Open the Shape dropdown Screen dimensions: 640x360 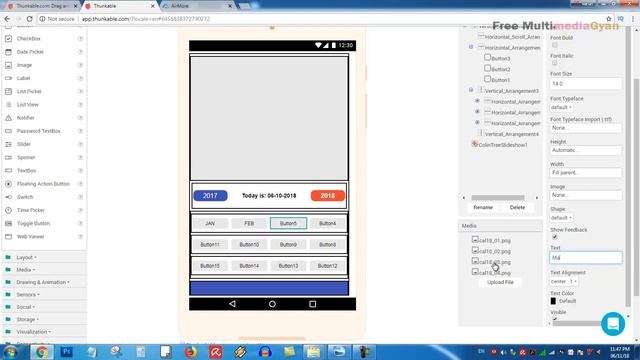coord(561,218)
